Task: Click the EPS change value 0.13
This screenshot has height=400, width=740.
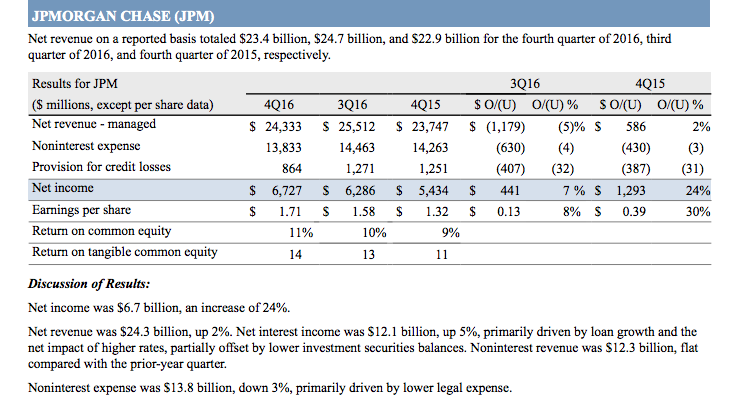Action: tap(508, 212)
